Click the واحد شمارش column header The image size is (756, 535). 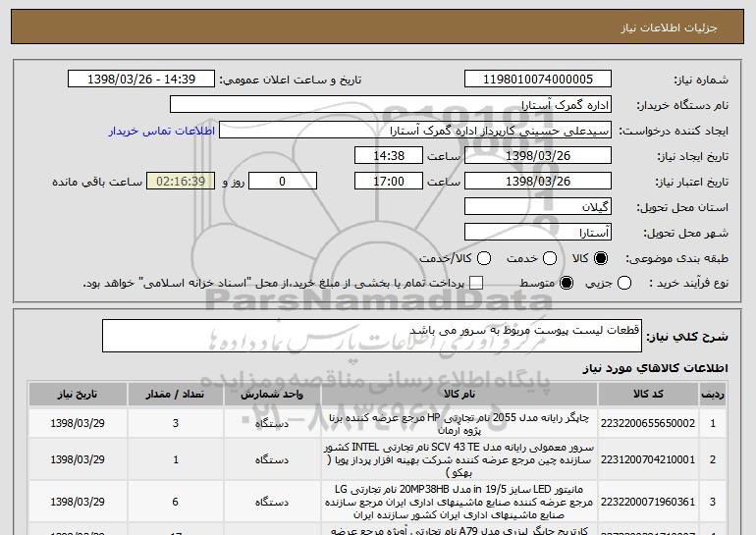(272, 395)
